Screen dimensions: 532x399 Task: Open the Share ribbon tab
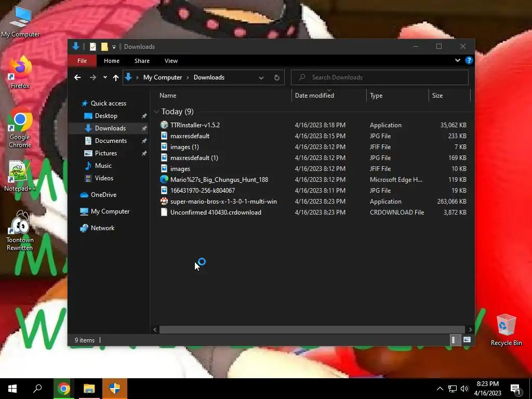[x=142, y=61]
